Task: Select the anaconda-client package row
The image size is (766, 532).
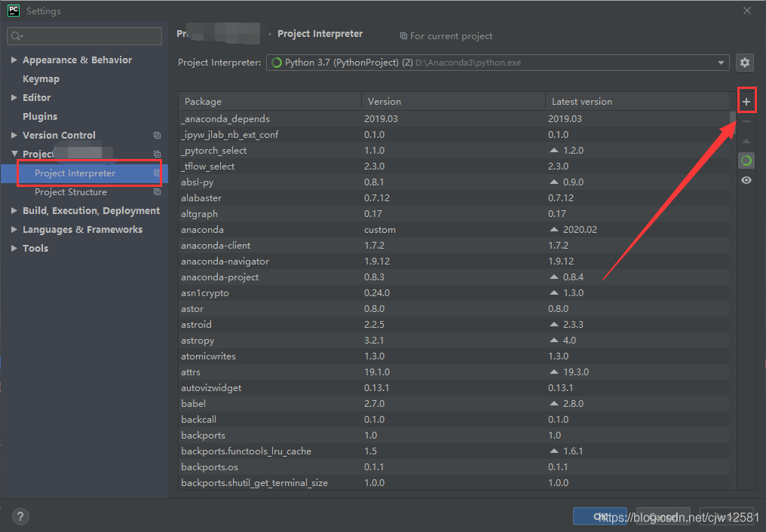Action: (454, 246)
